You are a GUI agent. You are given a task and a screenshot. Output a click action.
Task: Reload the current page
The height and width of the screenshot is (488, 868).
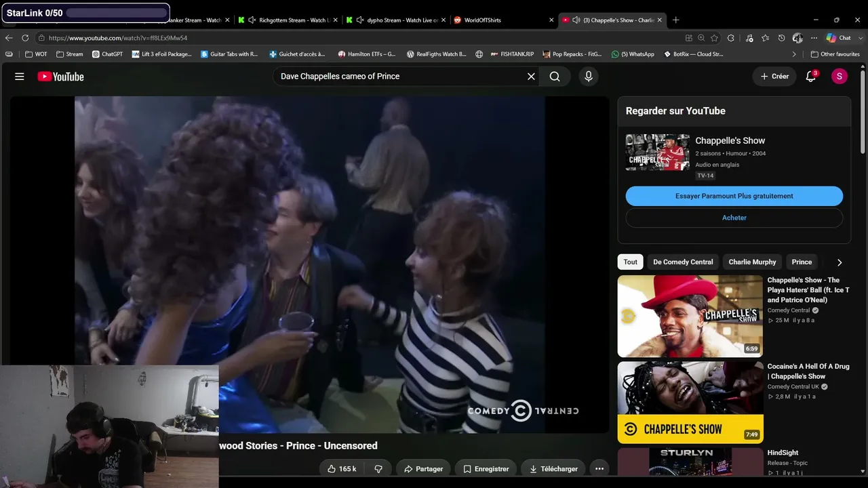coord(25,38)
